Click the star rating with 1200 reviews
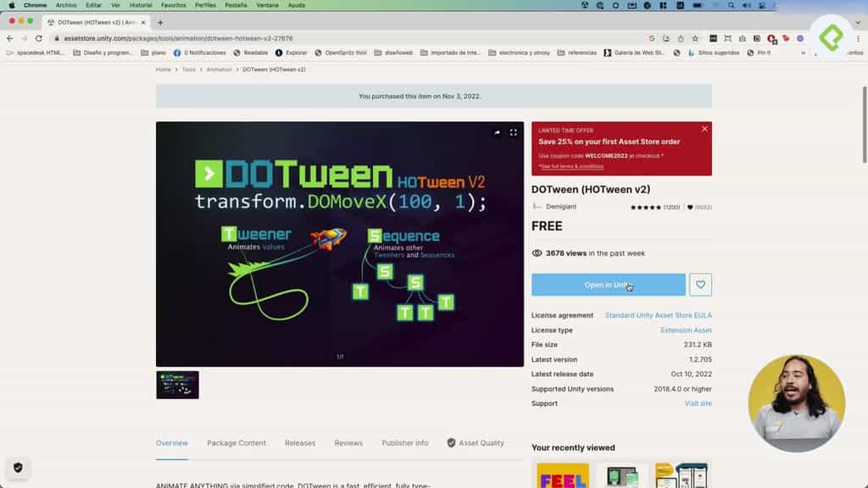 [x=655, y=207]
